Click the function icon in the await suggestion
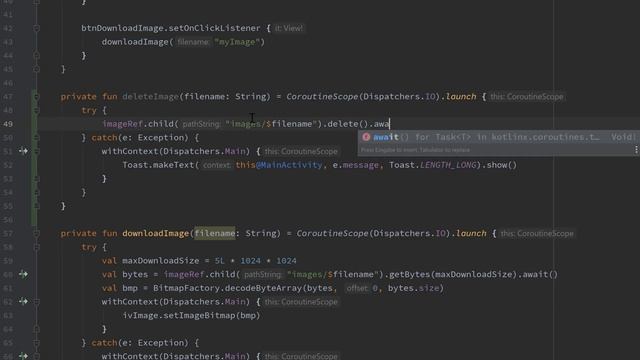Screen dimensions: 640x360 tap(366, 137)
